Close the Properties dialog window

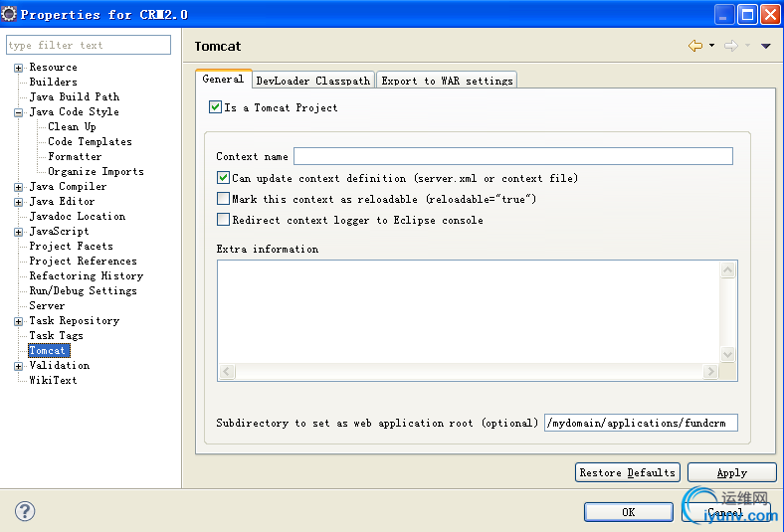(x=770, y=15)
